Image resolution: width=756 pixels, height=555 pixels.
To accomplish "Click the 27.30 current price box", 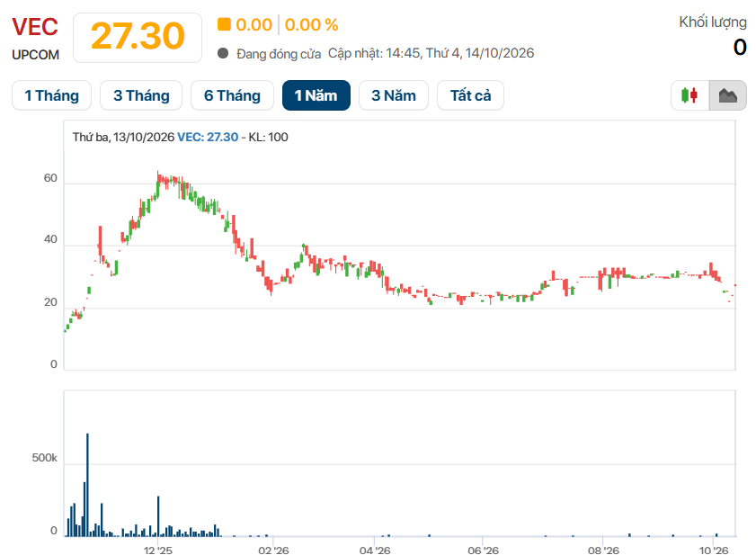I will click(x=138, y=37).
